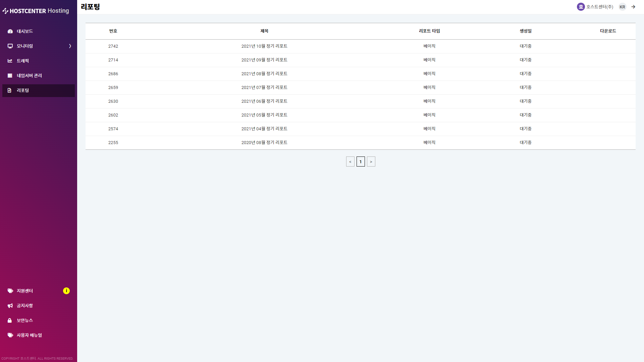This screenshot has width=644, height=362.
Task: Click the yellow info badge on 지원센터
Action: pyautogui.click(x=66, y=291)
